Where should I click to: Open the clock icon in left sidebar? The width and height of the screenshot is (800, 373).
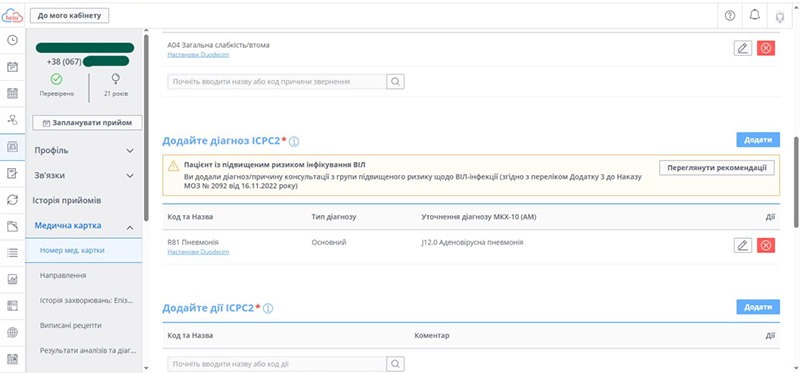(x=12, y=40)
